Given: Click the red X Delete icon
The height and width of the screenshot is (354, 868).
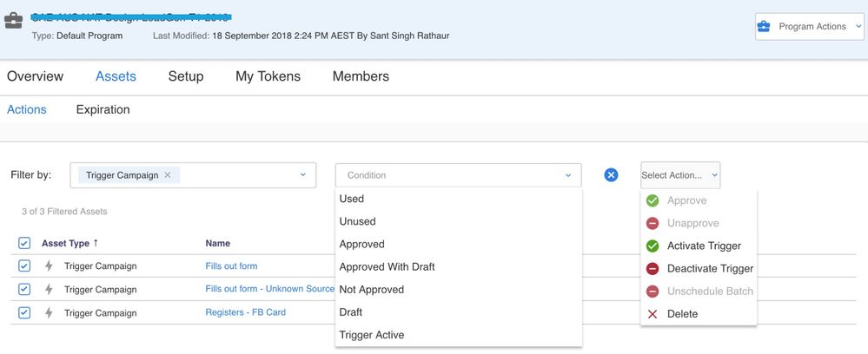Looking at the screenshot, I should 653,313.
